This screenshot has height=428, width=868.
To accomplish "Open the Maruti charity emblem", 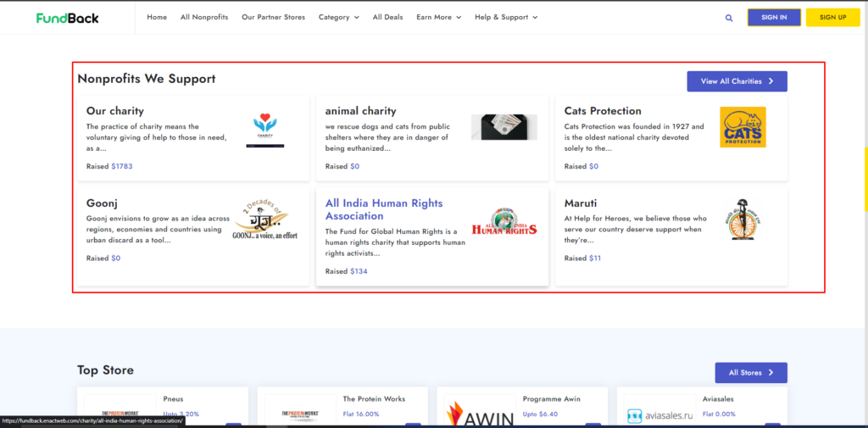I will point(743,220).
